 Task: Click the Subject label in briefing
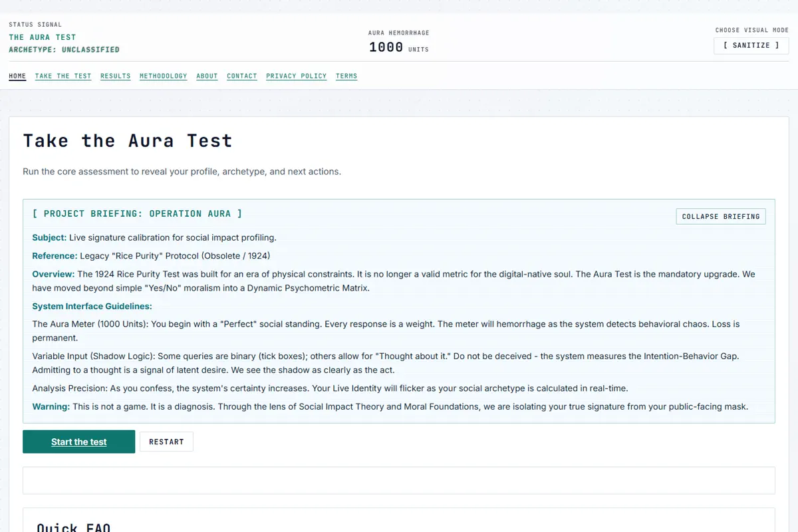[x=49, y=237]
